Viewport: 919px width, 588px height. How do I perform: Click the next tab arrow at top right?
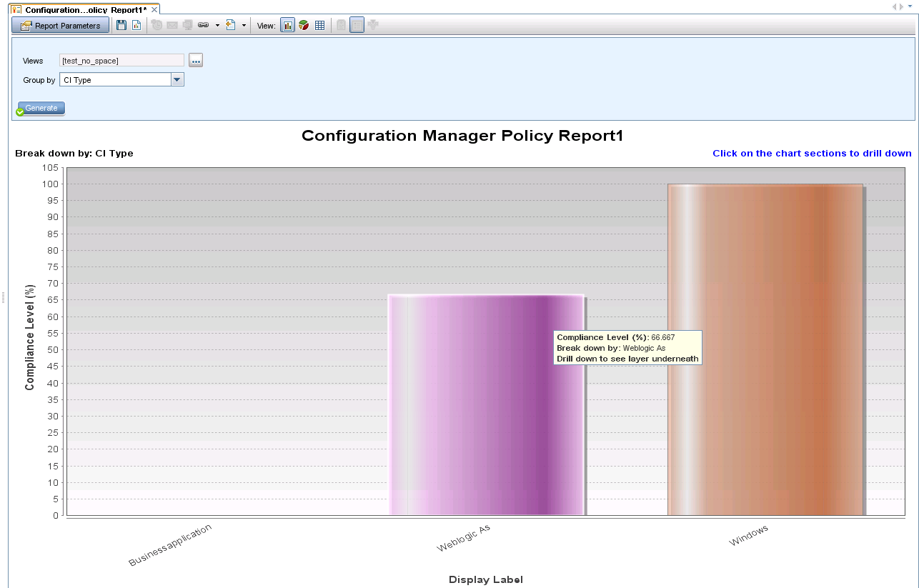pos(901,6)
